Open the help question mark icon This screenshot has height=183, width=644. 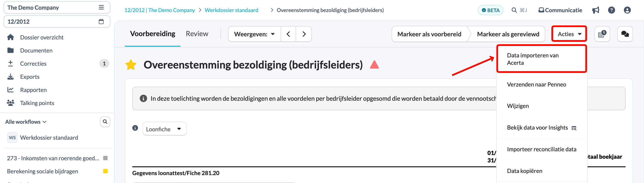pyautogui.click(x=612, y=10)
